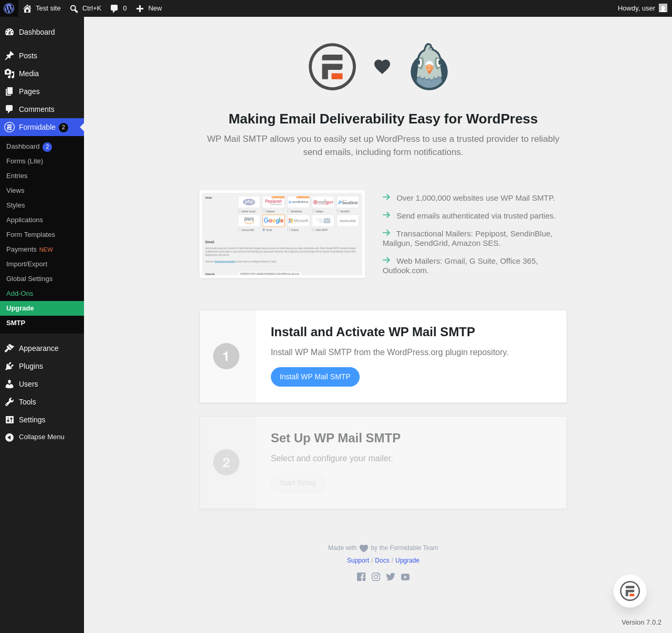Click the New label in the admin bar

point(155,8)
